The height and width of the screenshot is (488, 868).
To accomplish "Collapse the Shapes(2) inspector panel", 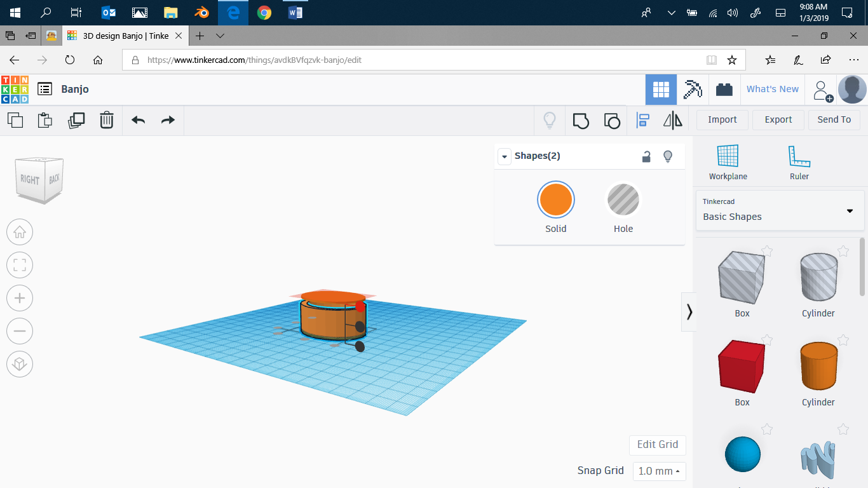I will pyautogui.click(x=505, y=156).
